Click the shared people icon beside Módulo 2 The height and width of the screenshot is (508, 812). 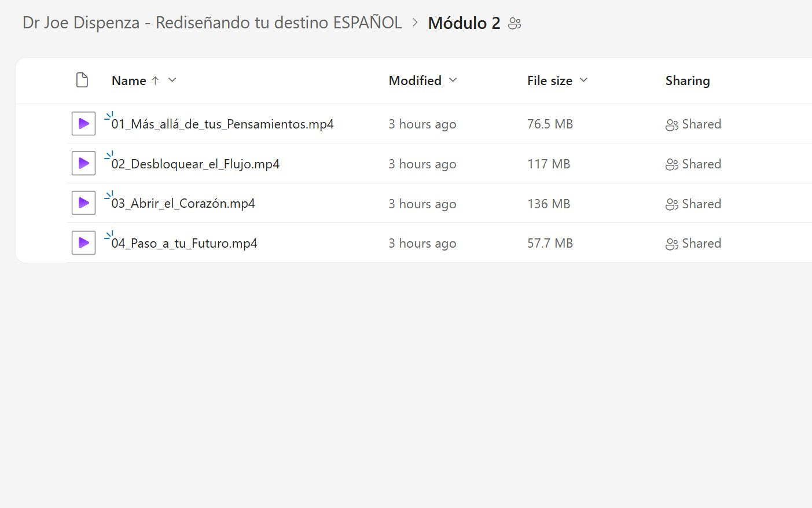pos(515,24)
